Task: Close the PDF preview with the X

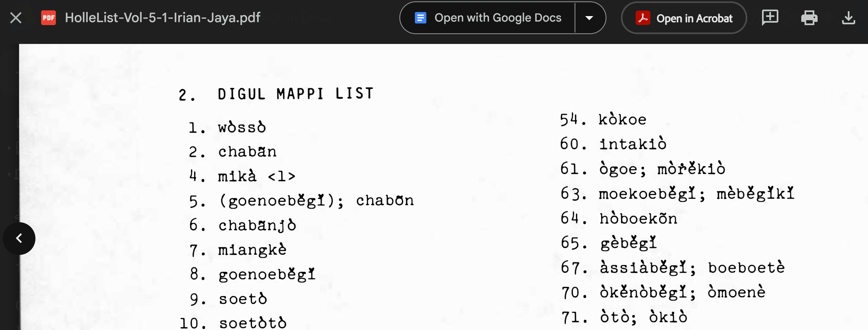Action: (x=16, y=18)
